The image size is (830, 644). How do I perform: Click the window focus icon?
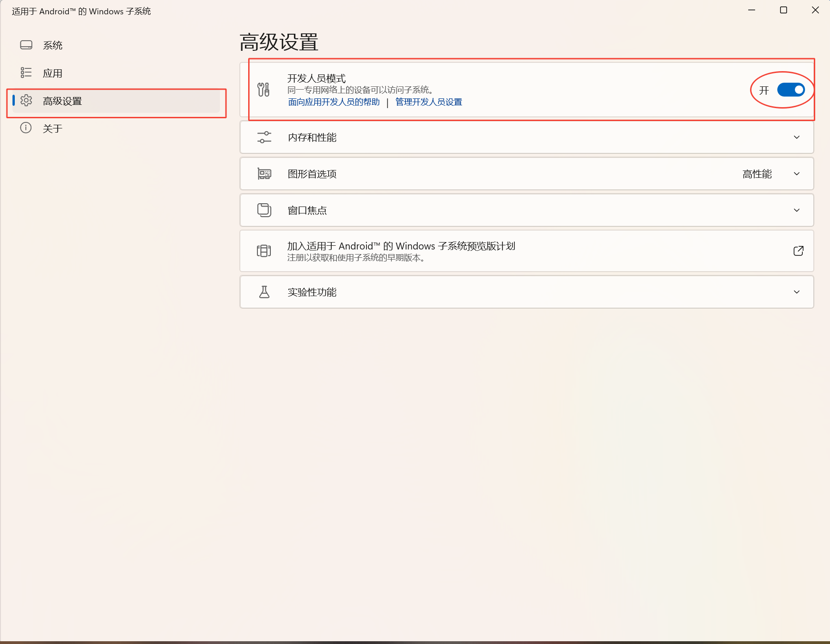click(x=264, y=210)
